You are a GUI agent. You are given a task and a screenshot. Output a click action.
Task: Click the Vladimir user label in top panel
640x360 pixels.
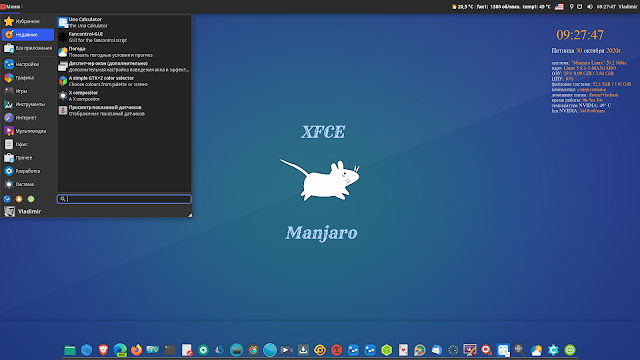pos(628,7)
